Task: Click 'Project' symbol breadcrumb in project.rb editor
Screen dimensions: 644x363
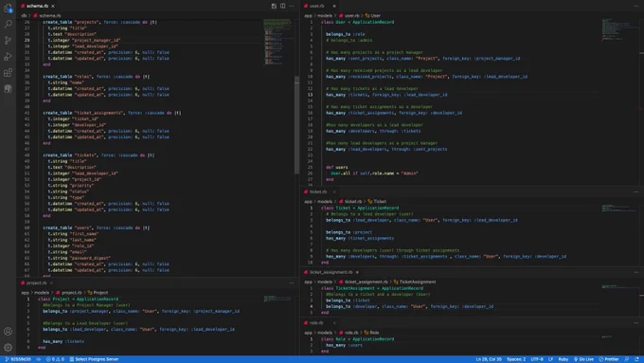Action: (x=100, y=293)
